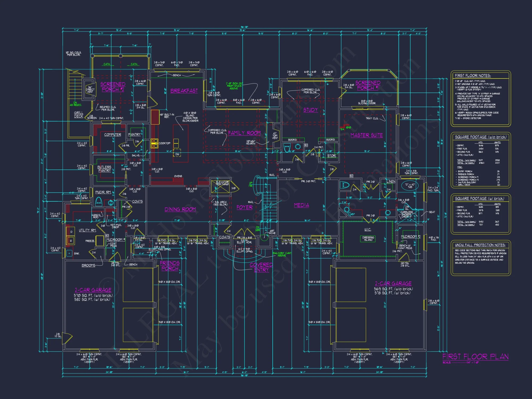Screen dimensions: 532x399
Task: Click the MEDIA room label
Action: tap(301, 205)
